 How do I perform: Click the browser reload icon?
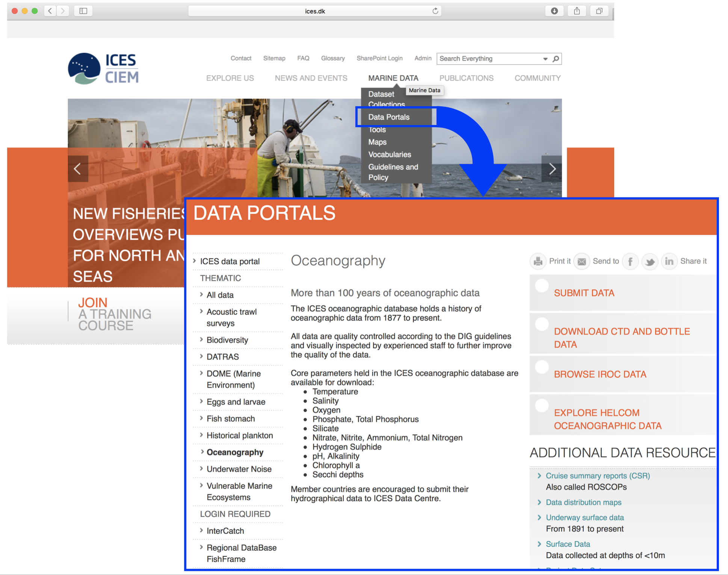[x=435, y=11]
